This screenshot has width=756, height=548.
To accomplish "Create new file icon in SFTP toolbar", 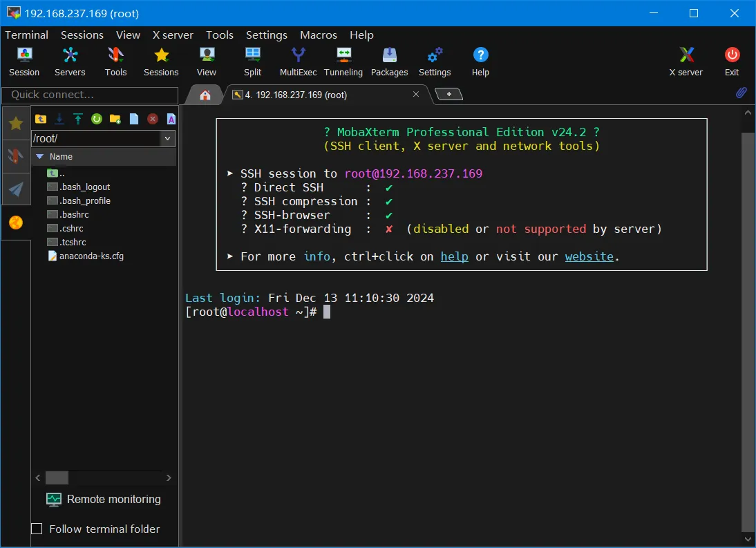I will coord(134,119).
